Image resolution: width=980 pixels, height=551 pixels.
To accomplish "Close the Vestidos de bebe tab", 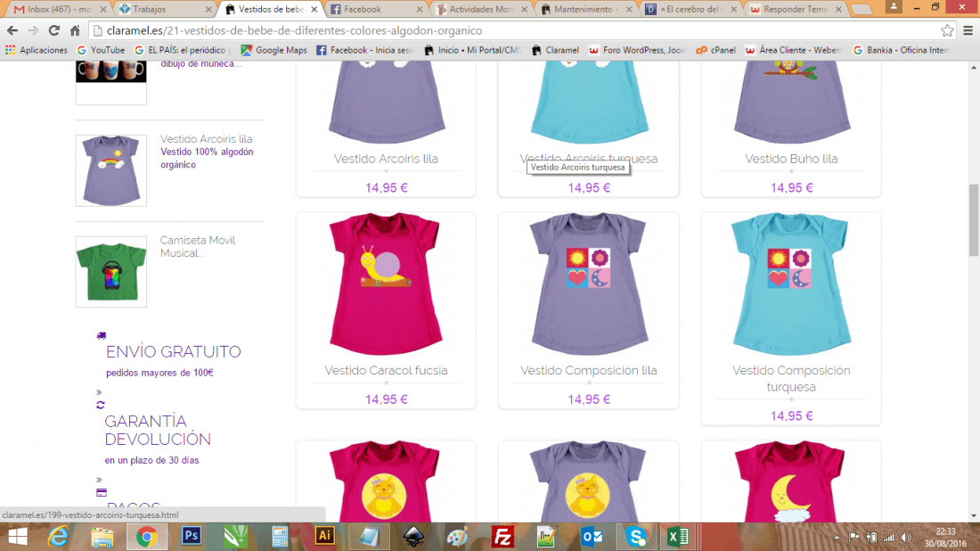I will [x=314, y=10].
